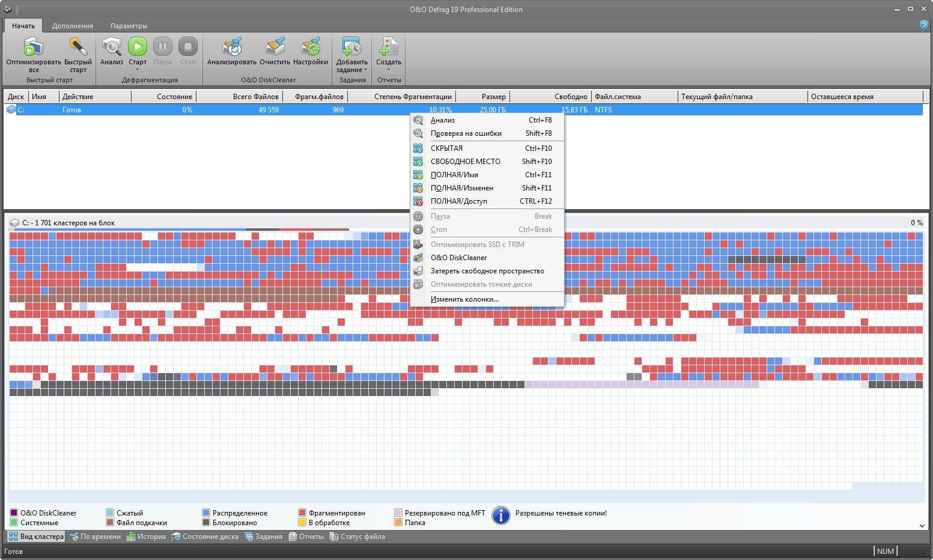Screen dimensions: 933x560
Task: Click the Файл подкачки brown legend swatch
Action: [110, 523]
